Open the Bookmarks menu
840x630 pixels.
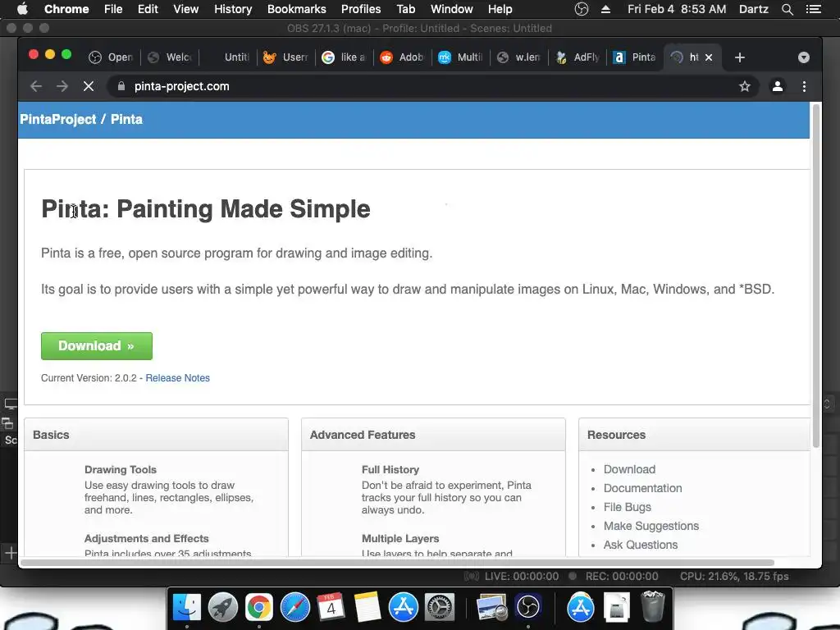297,9
